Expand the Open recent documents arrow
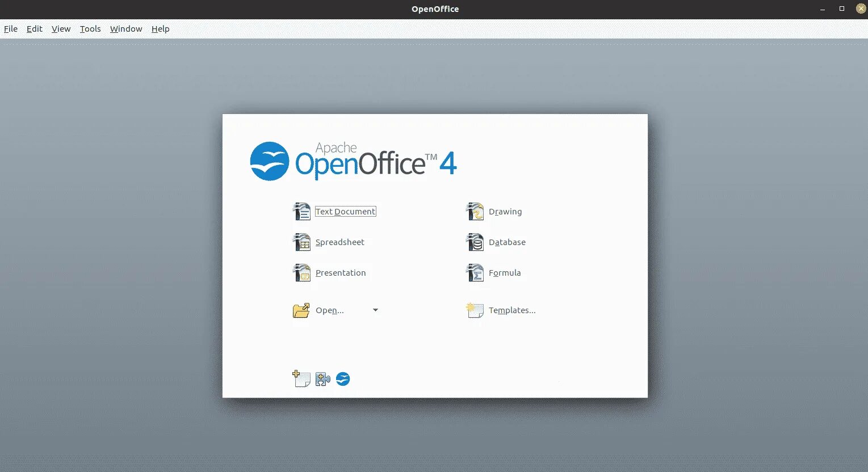 375,310
